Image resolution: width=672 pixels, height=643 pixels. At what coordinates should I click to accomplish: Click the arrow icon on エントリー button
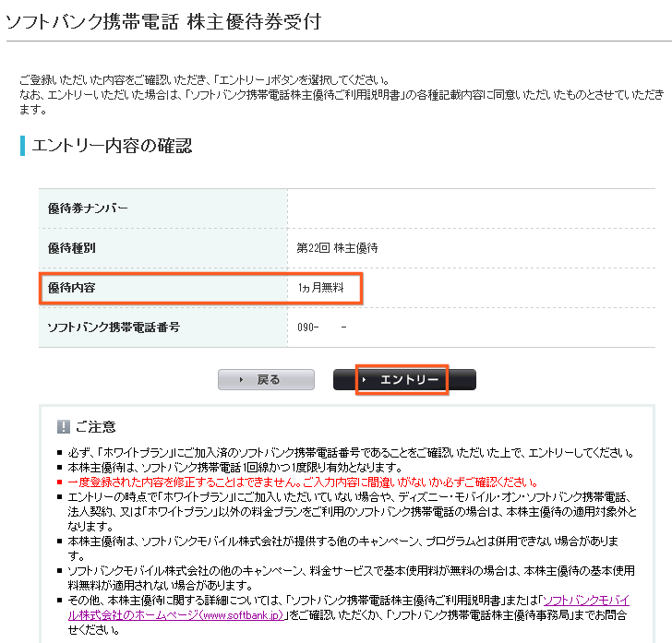tap(366, 380)
